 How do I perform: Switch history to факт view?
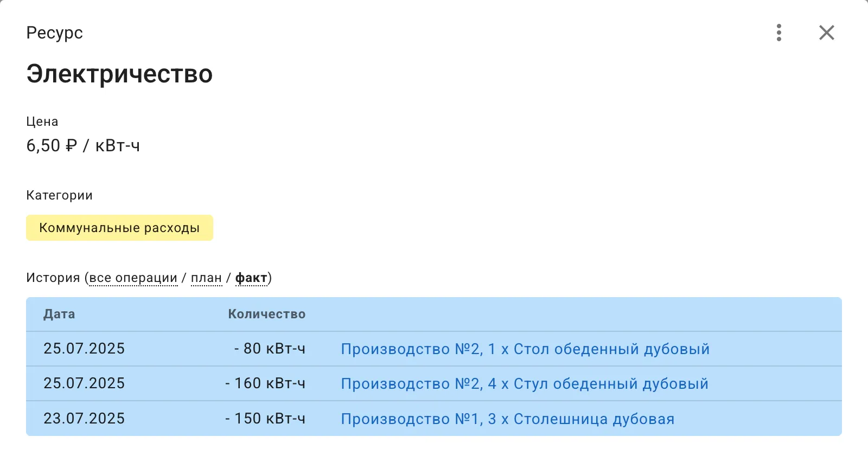[x=252, y=277]
